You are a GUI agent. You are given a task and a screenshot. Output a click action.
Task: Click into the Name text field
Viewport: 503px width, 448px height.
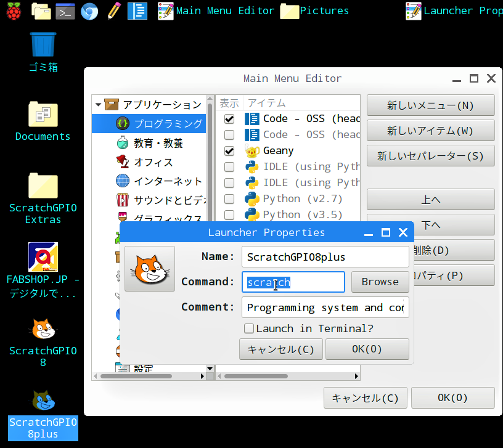coord(325,256)
